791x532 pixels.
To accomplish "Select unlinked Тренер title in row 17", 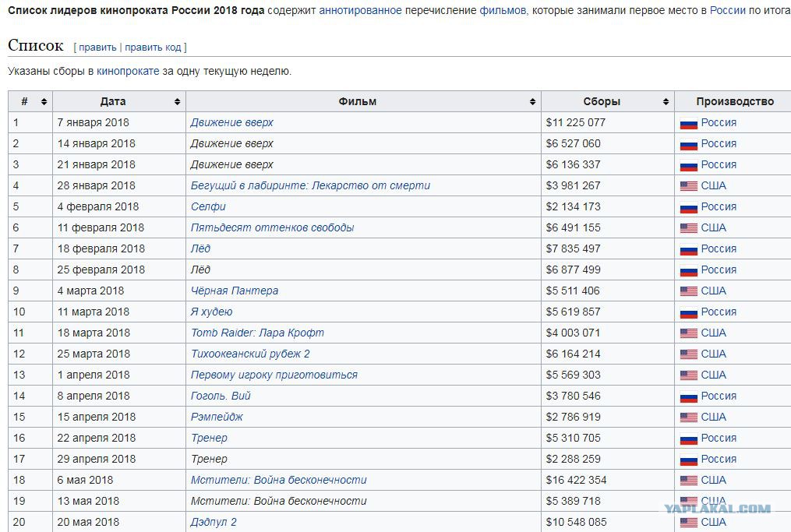I will (209, 459).
